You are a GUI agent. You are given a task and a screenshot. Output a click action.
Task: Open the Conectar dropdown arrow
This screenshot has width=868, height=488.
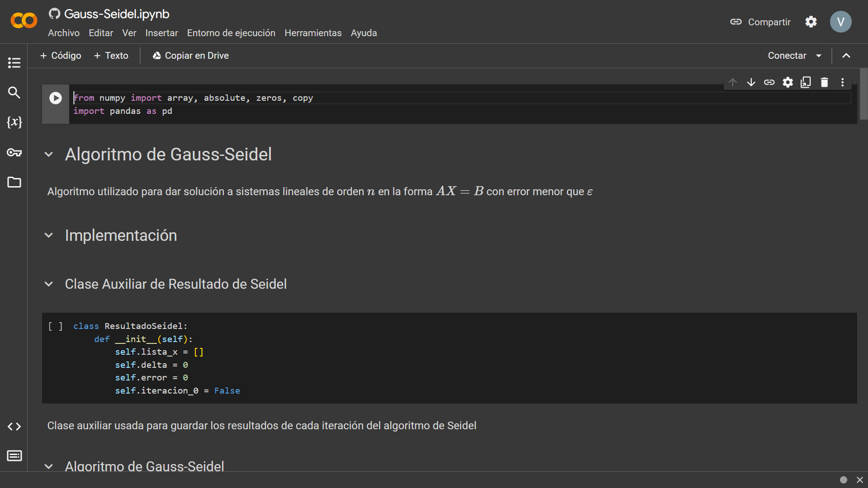pos(819,56)
